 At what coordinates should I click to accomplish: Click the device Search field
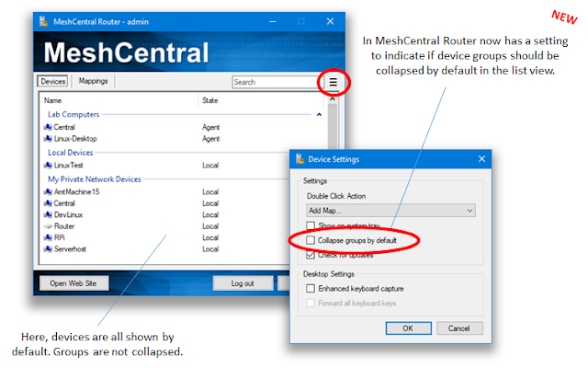point(276,82)
